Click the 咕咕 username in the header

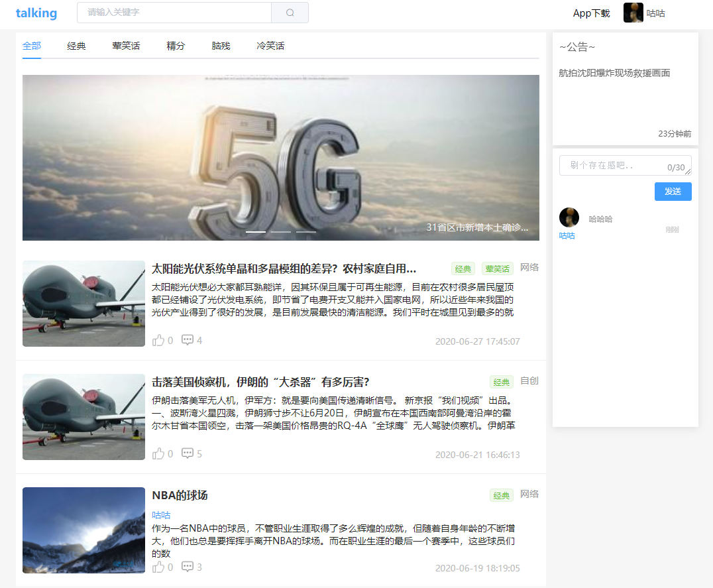656,13
